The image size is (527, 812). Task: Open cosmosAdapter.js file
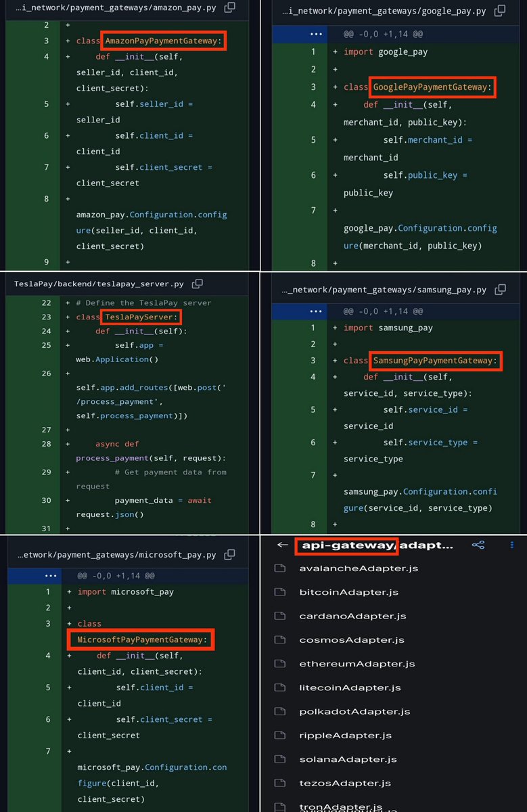point(352,639)
